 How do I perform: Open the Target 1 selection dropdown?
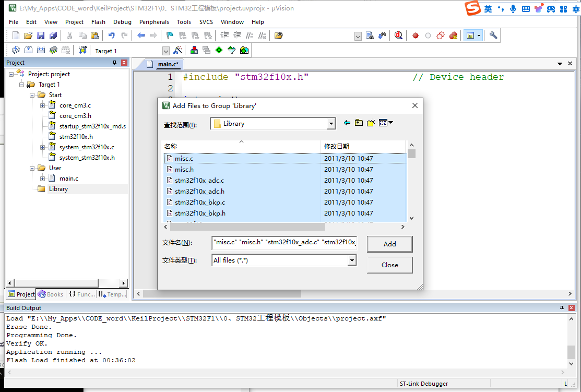point(166,51)
